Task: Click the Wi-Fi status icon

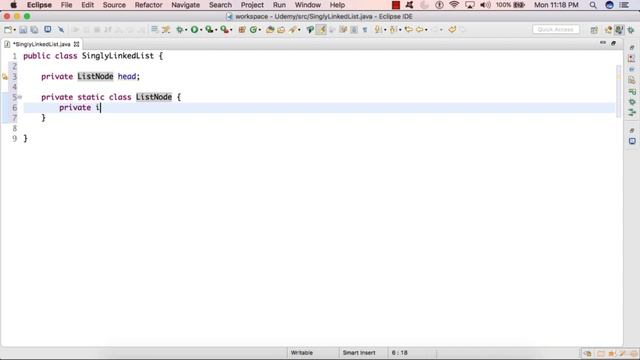Action: click(454, 5)
